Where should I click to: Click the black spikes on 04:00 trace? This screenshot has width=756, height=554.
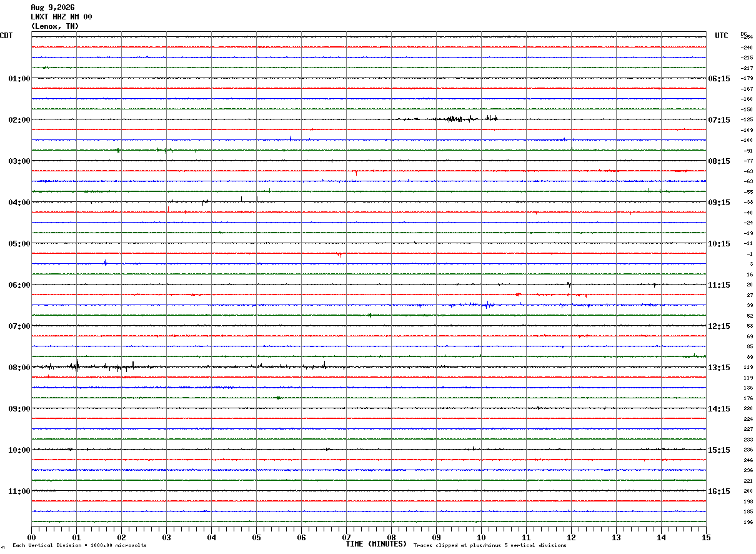(249, 199)
